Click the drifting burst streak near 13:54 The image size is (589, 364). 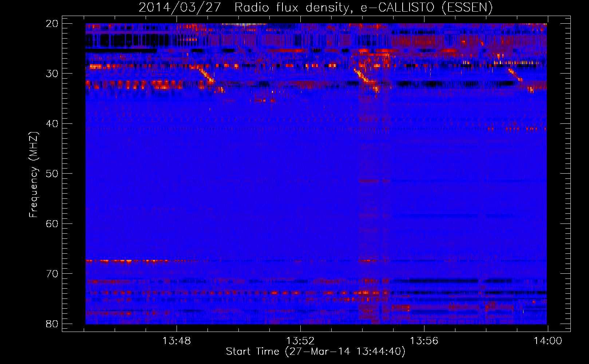367,79
